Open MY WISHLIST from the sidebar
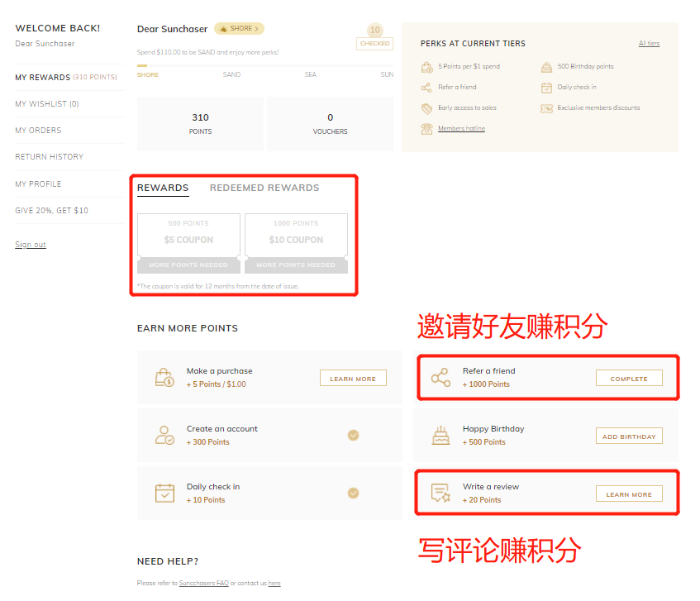The height and width of the screenshot is (601, 700). 45,103
